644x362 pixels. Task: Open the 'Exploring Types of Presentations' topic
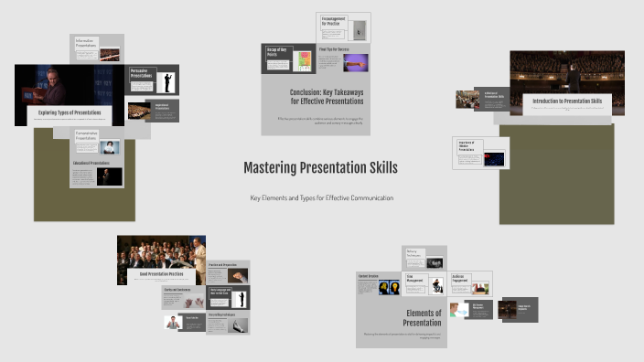70,95
